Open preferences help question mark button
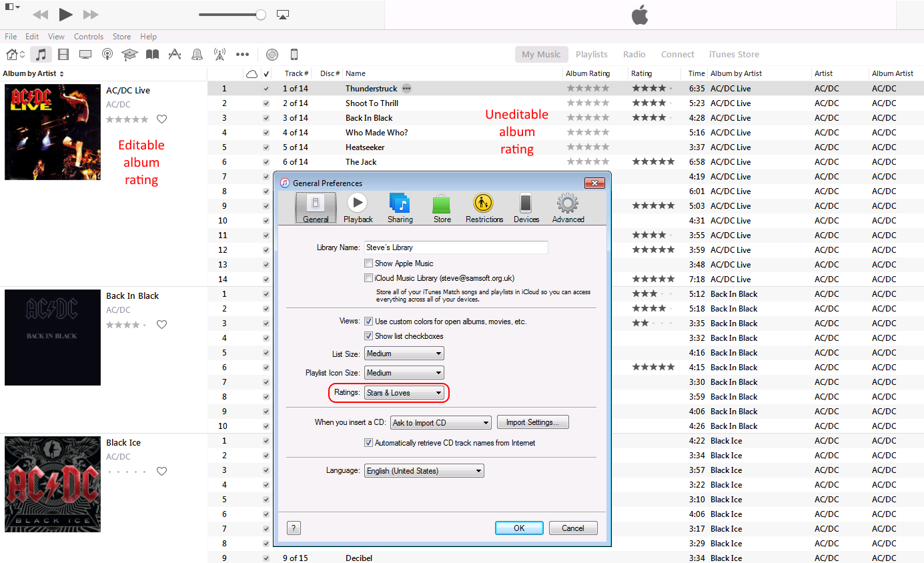The height and width of the screenshot is (563, 924). tap(294, 528)
